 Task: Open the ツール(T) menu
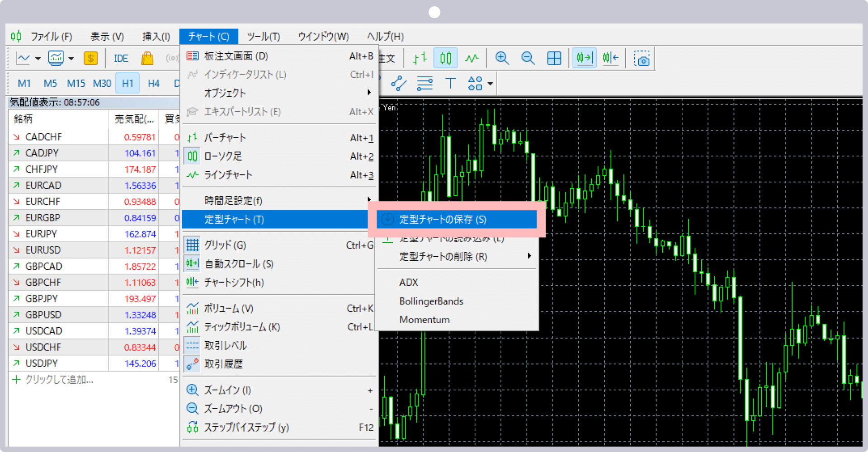pyautogui.click(x=264, y=36)
